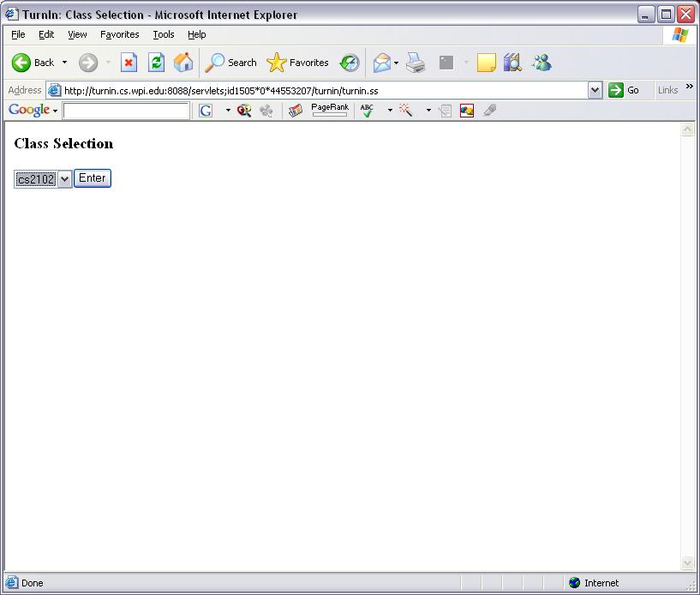Open Forward button history dropdown arrow
This screenshot has height=595, width=700.
tap(108, 63)
